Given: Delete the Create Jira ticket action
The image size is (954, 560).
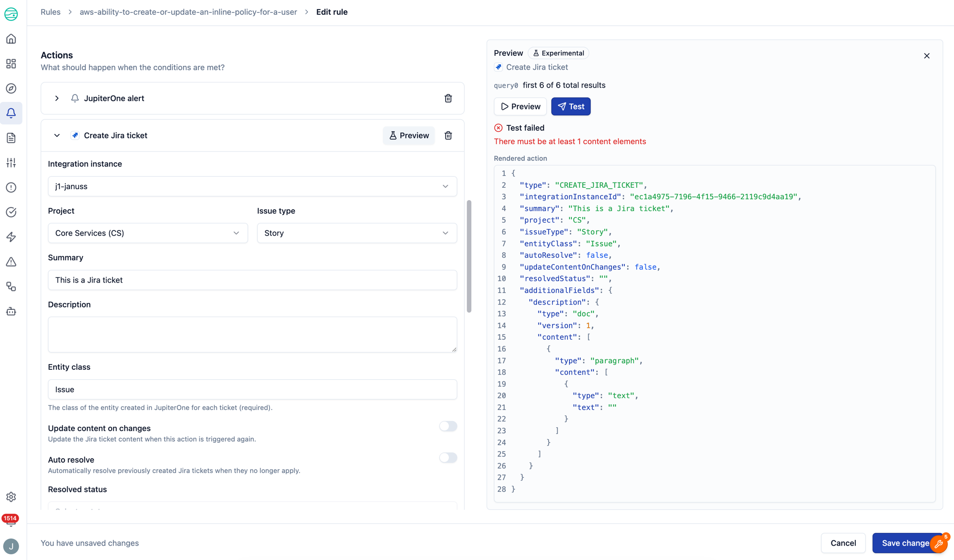Looking at the screenshot, I should 448,135.
